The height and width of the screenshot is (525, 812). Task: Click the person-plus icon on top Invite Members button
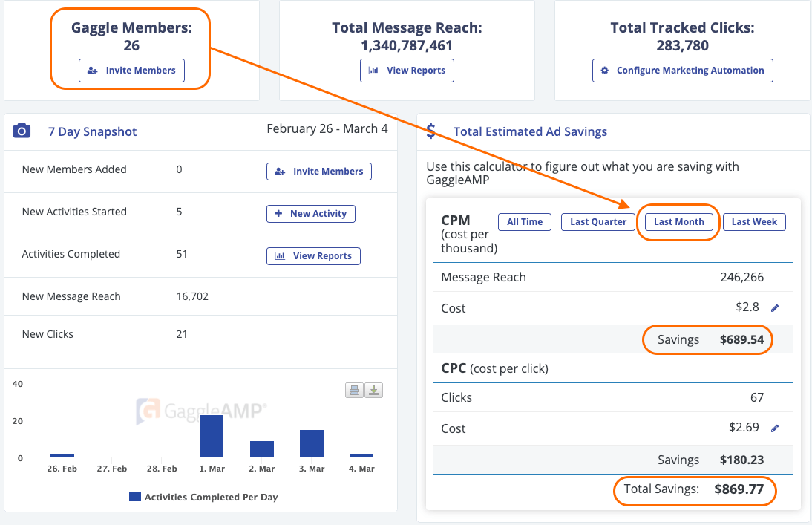pyautogui.click(x=91, y=71)
